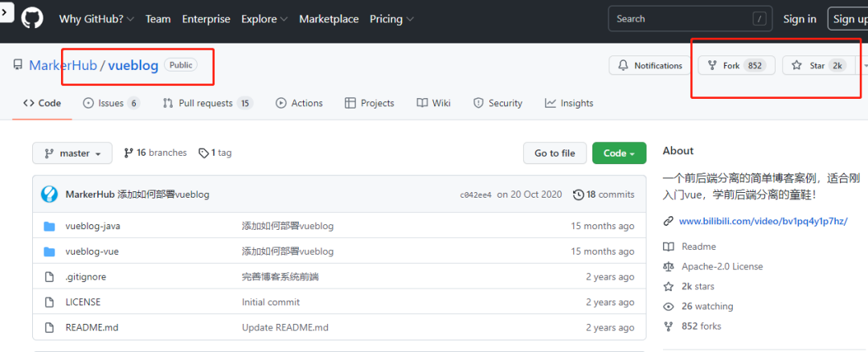This screenshot has height=352, width=868.
Task: Open the 852 forks link in About
Action: pyautogui.click(x=702, y=326)
